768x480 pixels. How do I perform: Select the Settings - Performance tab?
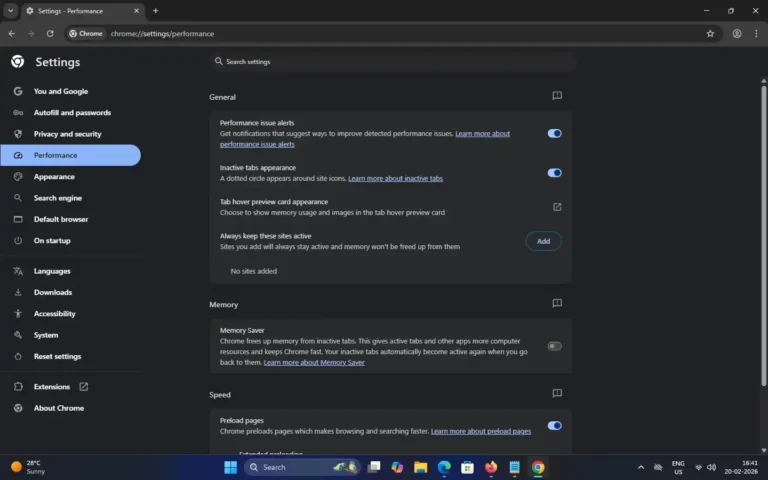click(x=83, y=11)
